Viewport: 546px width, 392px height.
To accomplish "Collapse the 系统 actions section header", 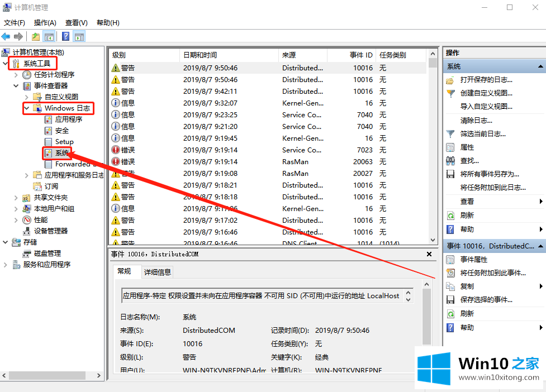I will tap(540, 66).
